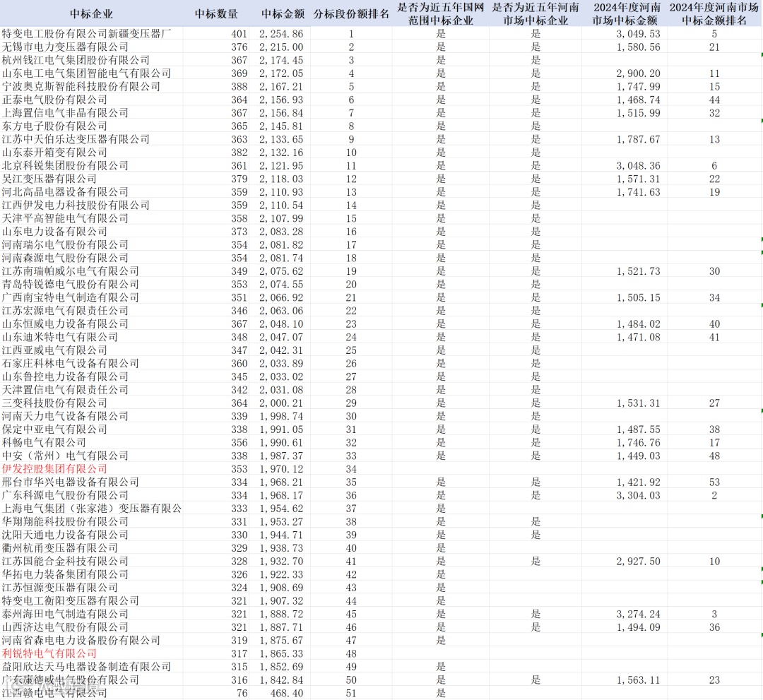The image size is (763, 700).
Task: Click Henan amount cell 3,048.36
Action: (639, 166)
